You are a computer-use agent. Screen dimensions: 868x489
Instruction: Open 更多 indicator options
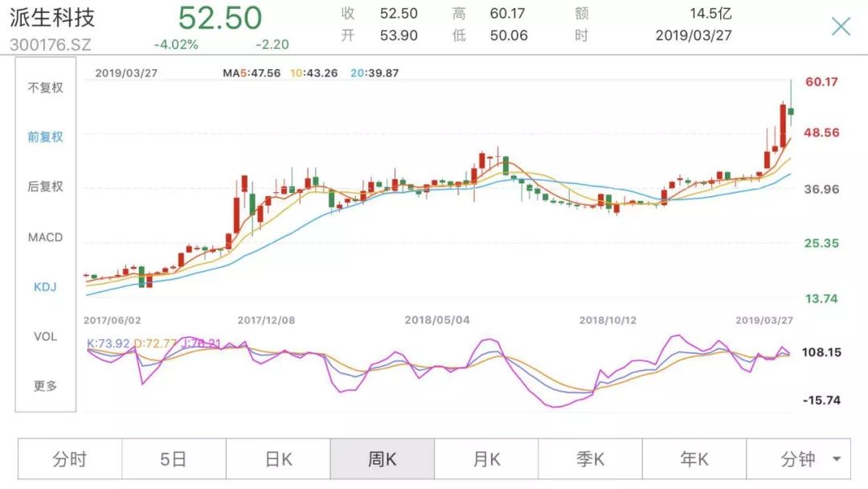click(45, 385)
